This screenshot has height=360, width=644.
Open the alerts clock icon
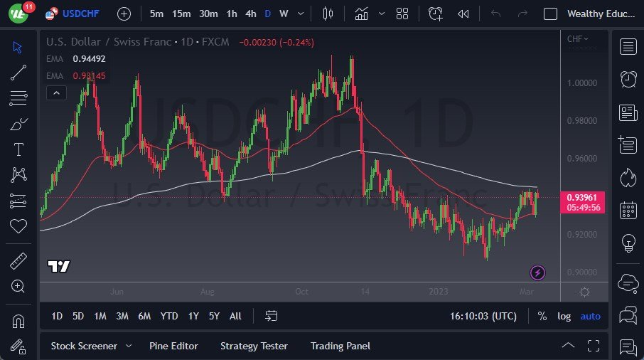pyautogui.click(x=628, y=79)
